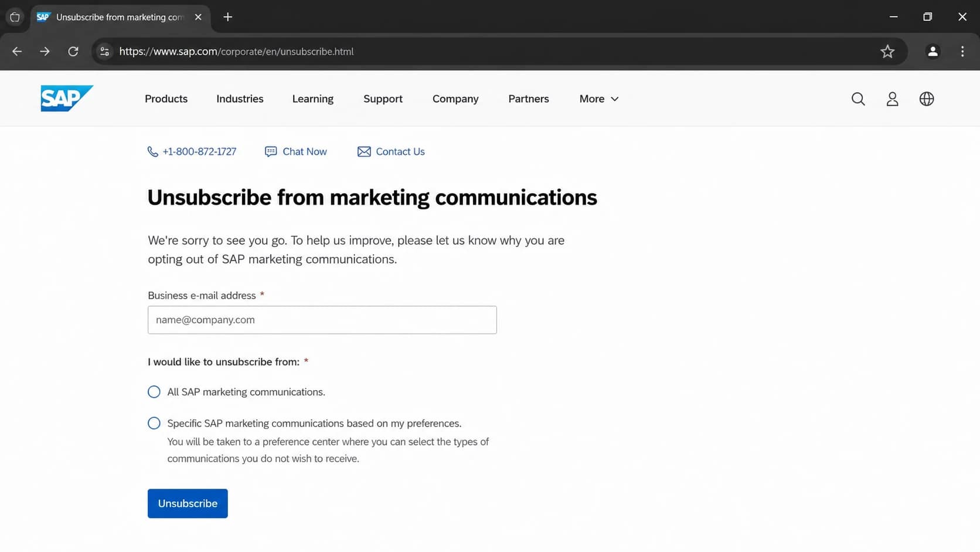The image size is (980, 552).
Task: Open the Partners menu
Action: [x=529, y=99]
